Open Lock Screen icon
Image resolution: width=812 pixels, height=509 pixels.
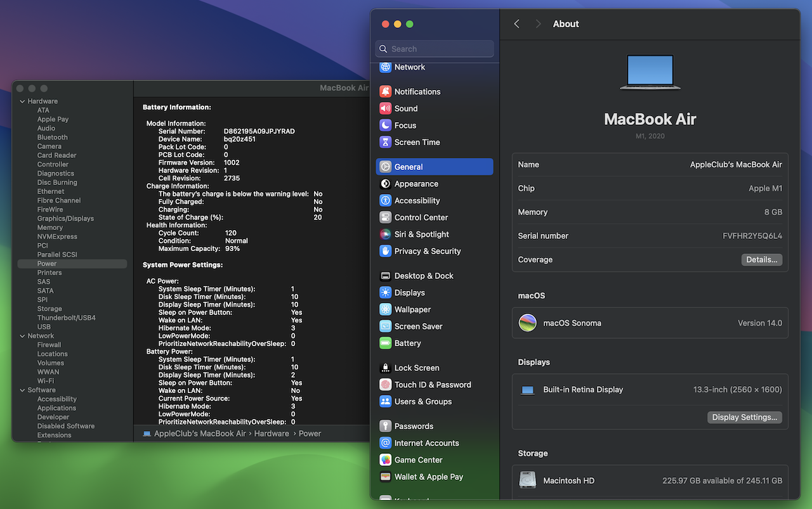(385, 368)
